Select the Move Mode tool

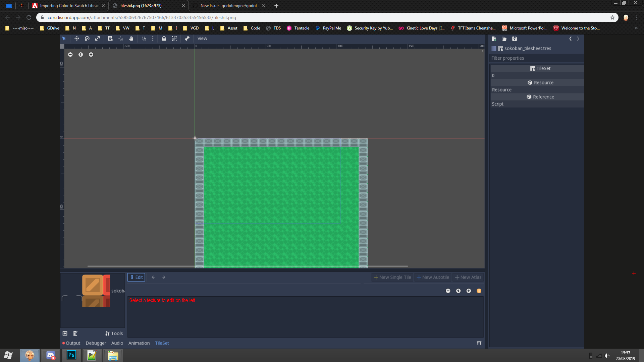[77, 39]
